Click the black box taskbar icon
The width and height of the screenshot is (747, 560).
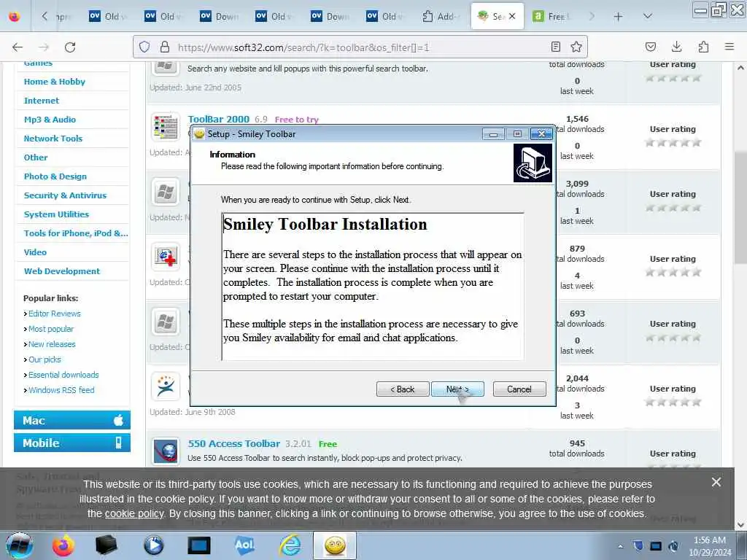click(x=106, y=545)
